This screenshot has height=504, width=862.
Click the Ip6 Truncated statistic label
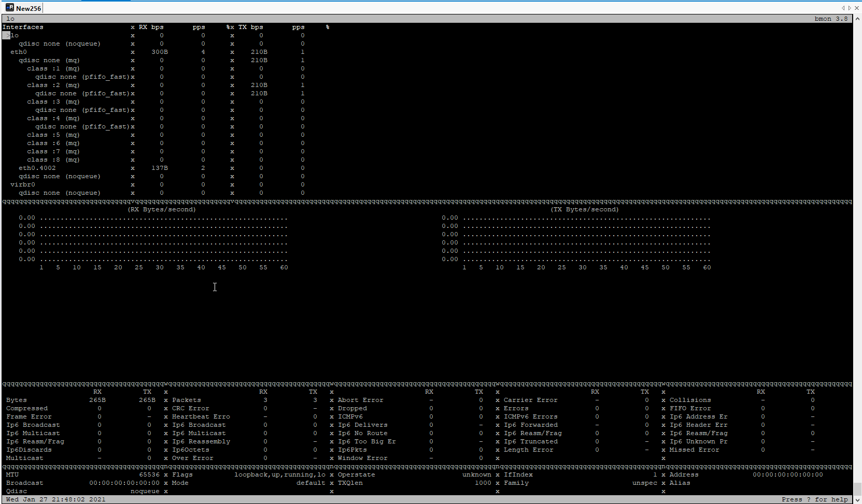[x=531, y=441]
